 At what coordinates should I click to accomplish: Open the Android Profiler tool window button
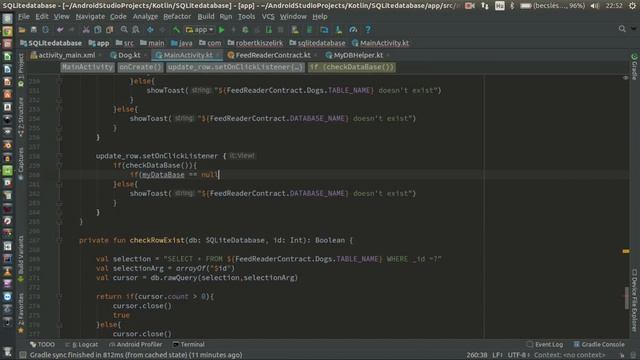pyautogui.click(x=136, y=344)
